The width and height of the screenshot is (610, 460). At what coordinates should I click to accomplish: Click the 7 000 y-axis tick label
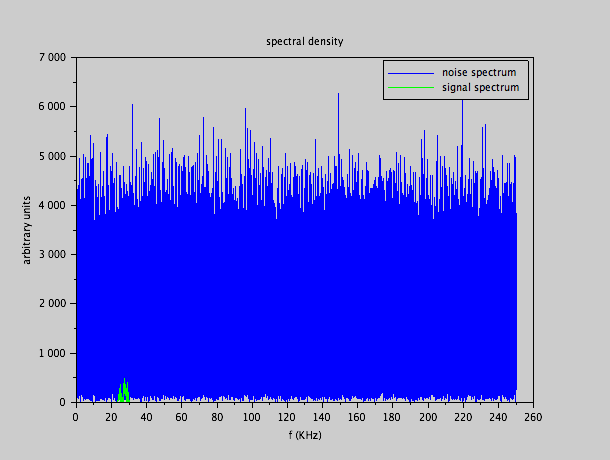coord(51,57)
